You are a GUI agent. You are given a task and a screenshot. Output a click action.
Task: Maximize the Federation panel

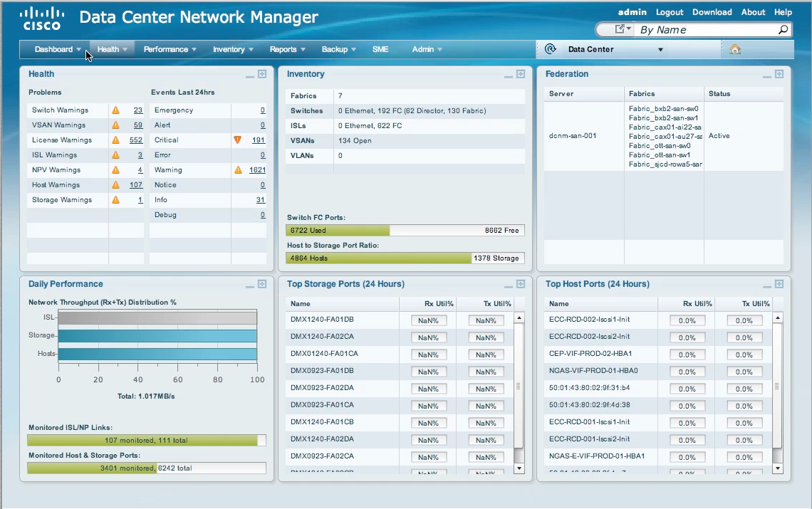pyautogui.click(x=779, y=74)
